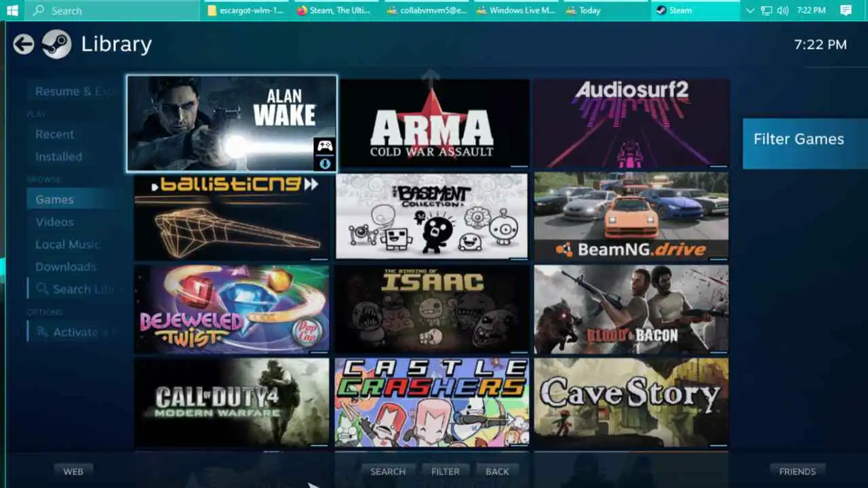This screenshot has width=868, height=488.
Task: Click the BACK button at bottom
Action: 497,472
